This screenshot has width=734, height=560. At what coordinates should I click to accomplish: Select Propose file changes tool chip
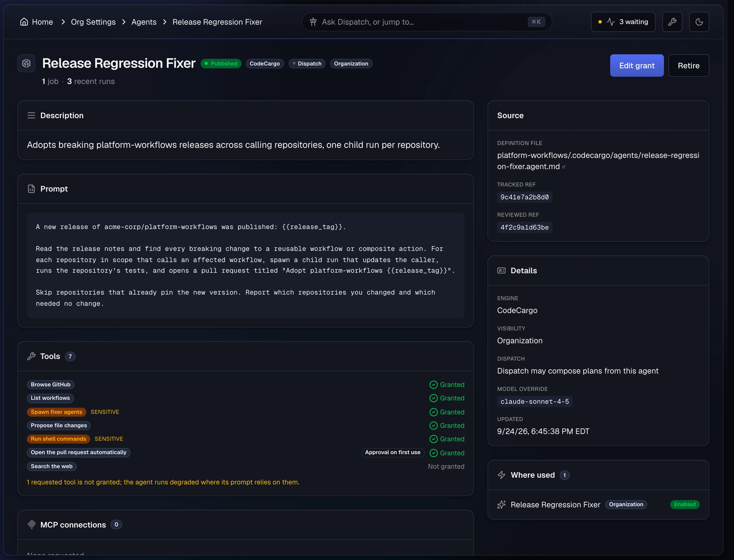tap(59, 425)
